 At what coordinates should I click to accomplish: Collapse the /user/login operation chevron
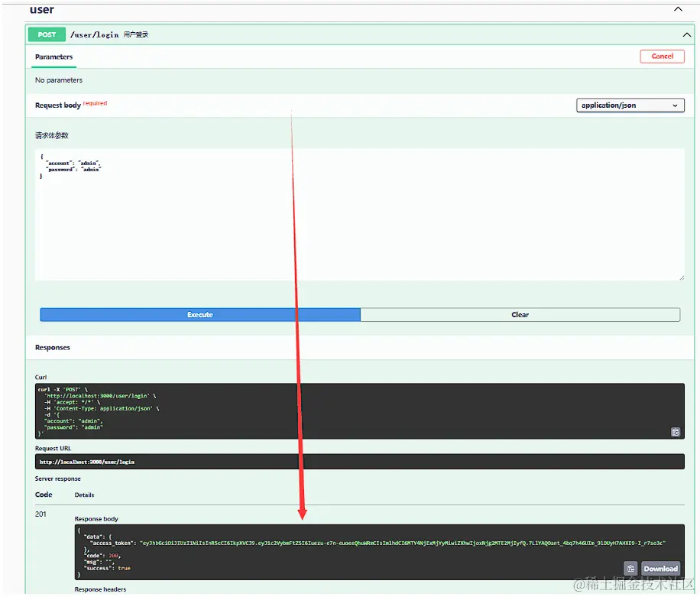coord(686,35)
